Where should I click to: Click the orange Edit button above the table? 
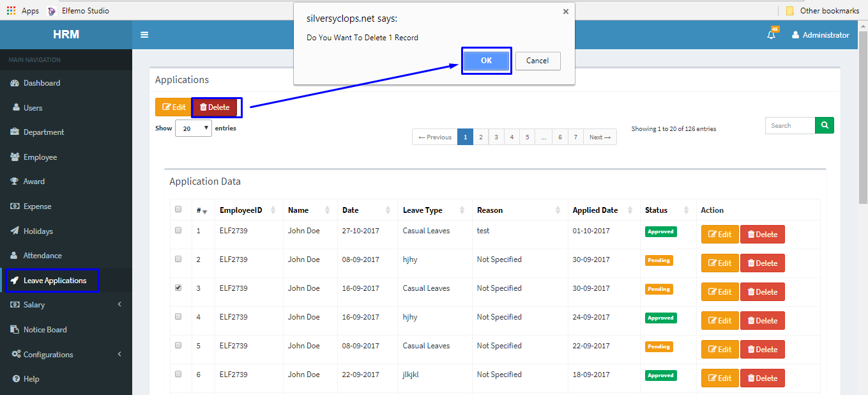coord(174,107)
